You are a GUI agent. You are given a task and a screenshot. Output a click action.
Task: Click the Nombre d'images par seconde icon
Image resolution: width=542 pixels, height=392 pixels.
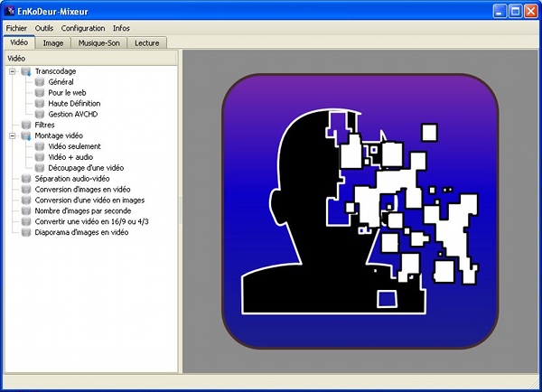coord(26,210)
